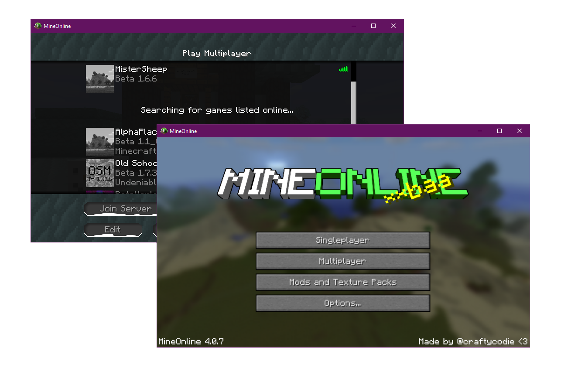
Task: Click the Singleplayer button
Action: (343, 240)
